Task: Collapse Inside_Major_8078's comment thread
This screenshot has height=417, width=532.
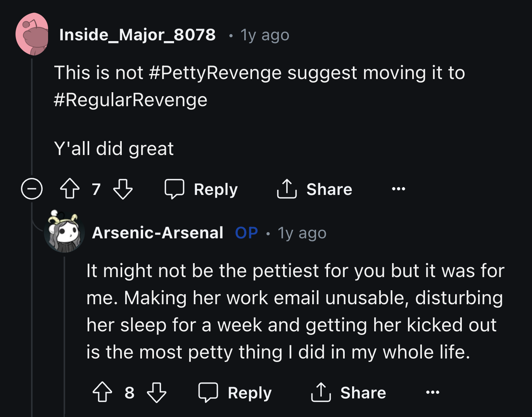Action: [31, 189]
